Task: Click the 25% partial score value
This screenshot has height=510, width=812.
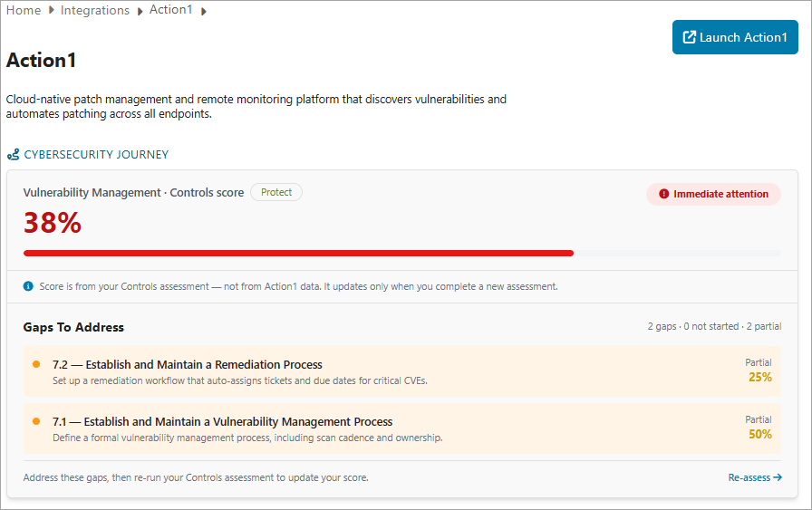Action: (760, 377)
